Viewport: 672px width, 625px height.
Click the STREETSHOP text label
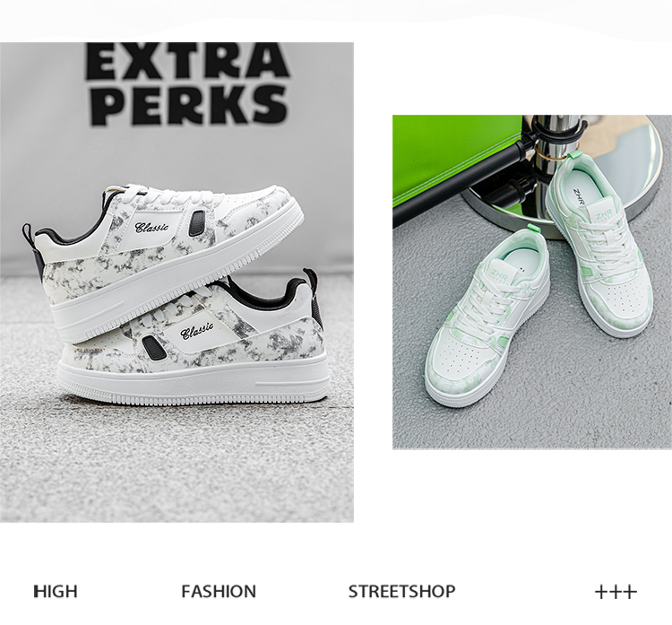point(401,592)
